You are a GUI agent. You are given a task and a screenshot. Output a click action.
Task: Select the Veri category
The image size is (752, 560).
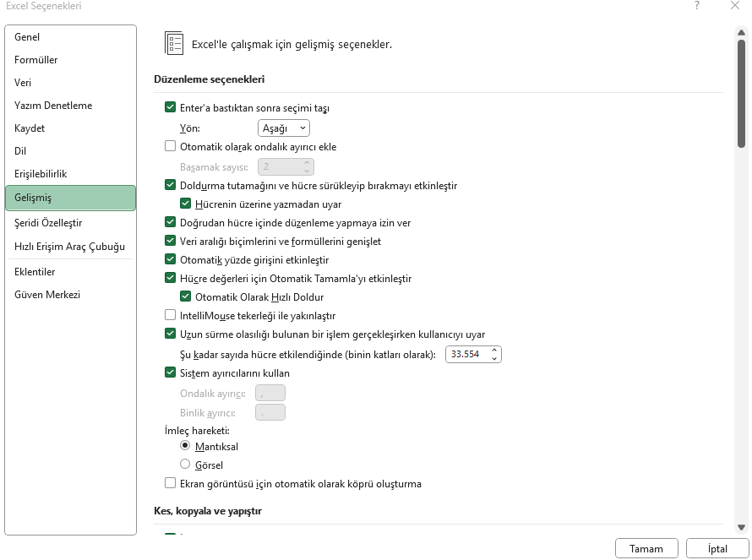(70, 83)
